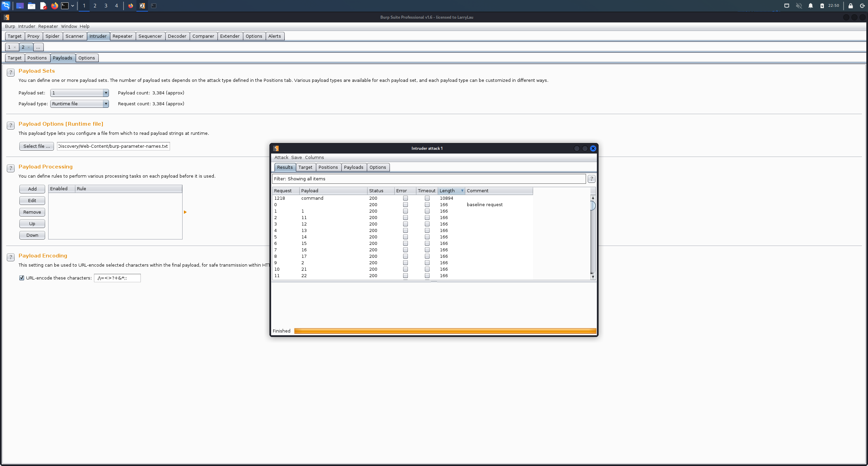The height and width of the screenshot is (466, 868).
Task: Switch to the Proxy tab
Action: (33, 36)
